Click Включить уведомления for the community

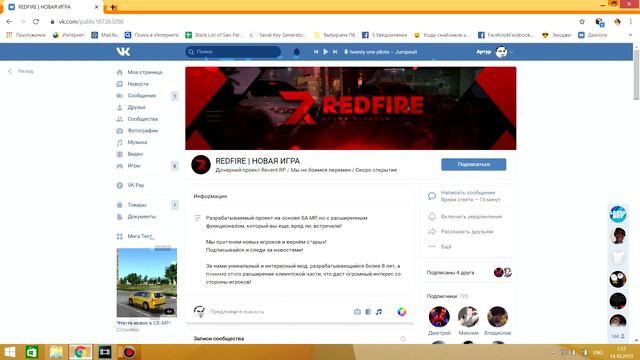pos(471,217)
